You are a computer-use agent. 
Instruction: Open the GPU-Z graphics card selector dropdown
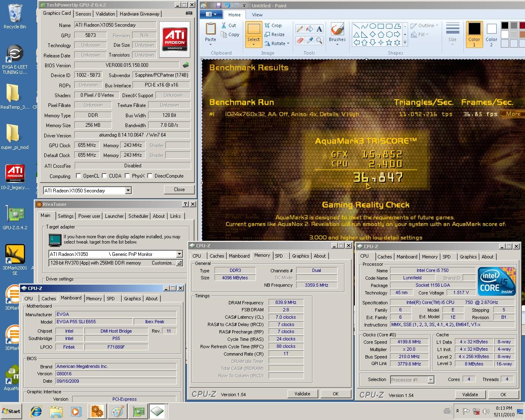click(128, 190)
